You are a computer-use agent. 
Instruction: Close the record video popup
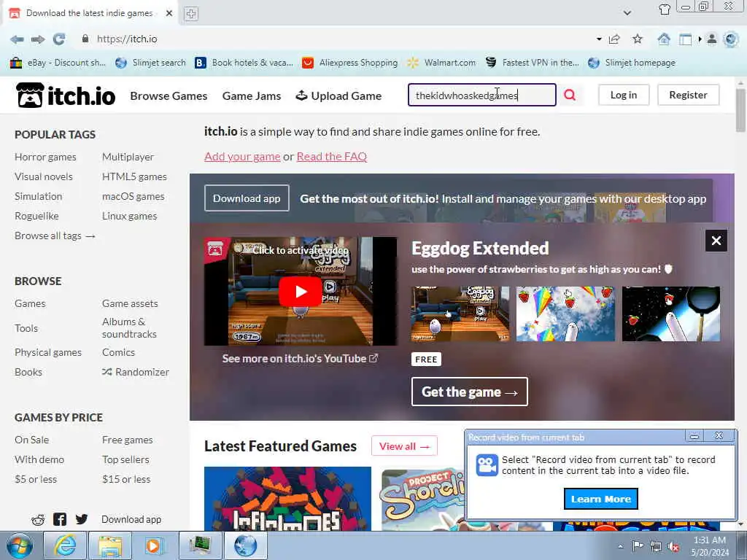(x=719, y=436)
